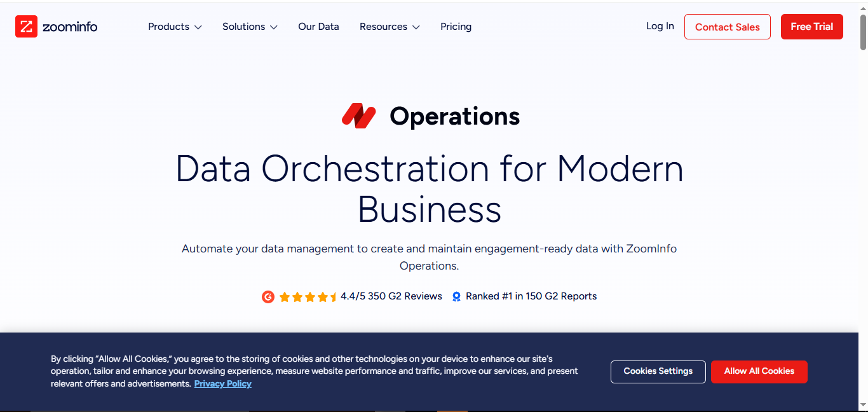
Task: Open the Privacy Policy link
Action: 222,384
